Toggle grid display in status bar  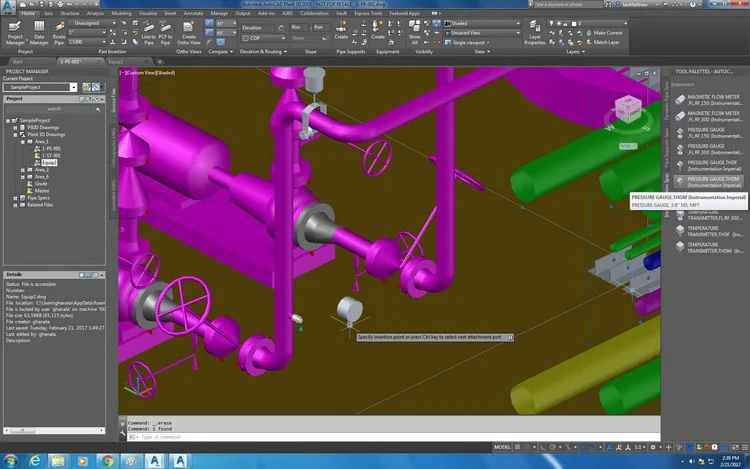coord(517,447)
